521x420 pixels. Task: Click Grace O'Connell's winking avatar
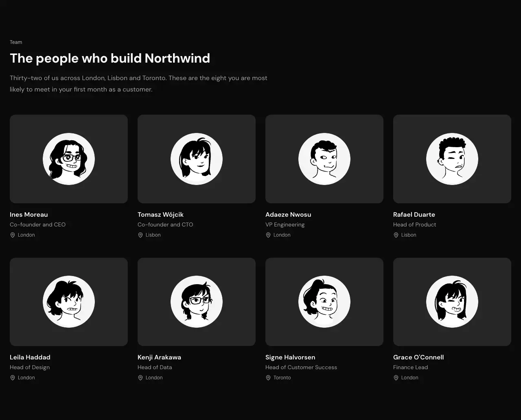point(452,302)
